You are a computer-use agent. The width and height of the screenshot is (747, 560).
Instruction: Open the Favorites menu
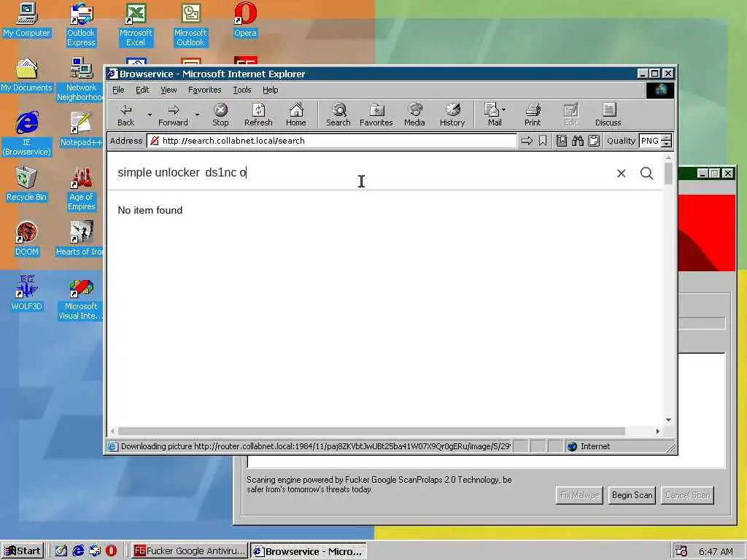(204, 90)
